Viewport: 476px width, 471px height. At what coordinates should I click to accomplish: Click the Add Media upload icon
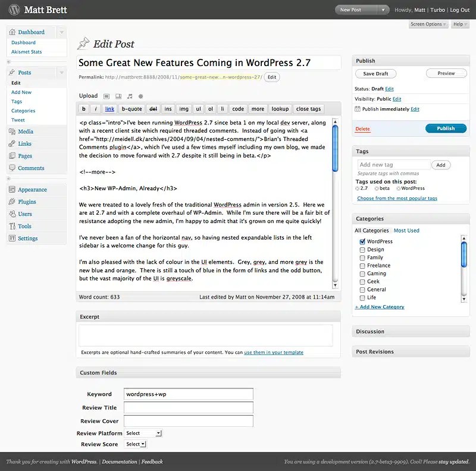pyautogui.click(x=140, y=96)
